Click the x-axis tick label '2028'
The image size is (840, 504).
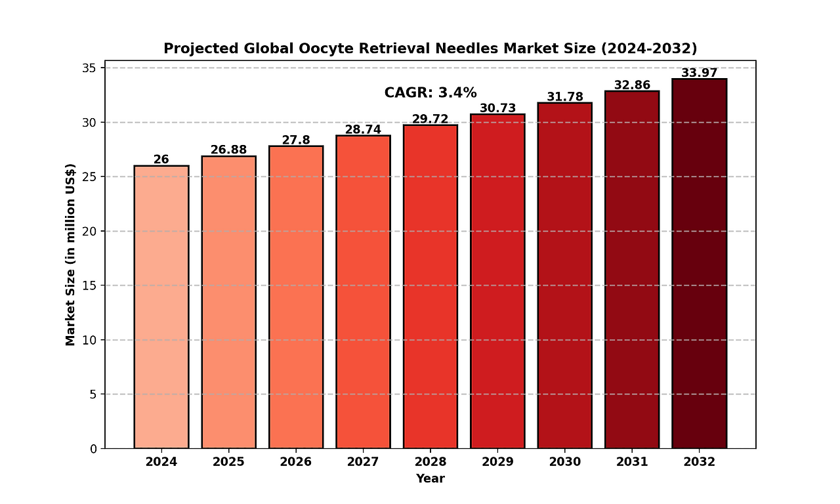click(430, 462)
